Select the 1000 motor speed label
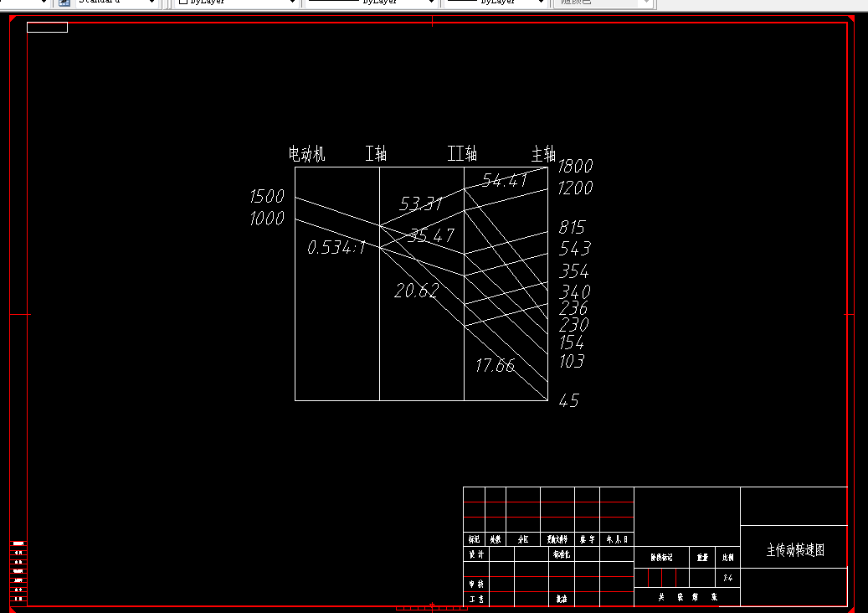Image resolution: width=868 pixels, height=613 pixels. coord(267,219)
